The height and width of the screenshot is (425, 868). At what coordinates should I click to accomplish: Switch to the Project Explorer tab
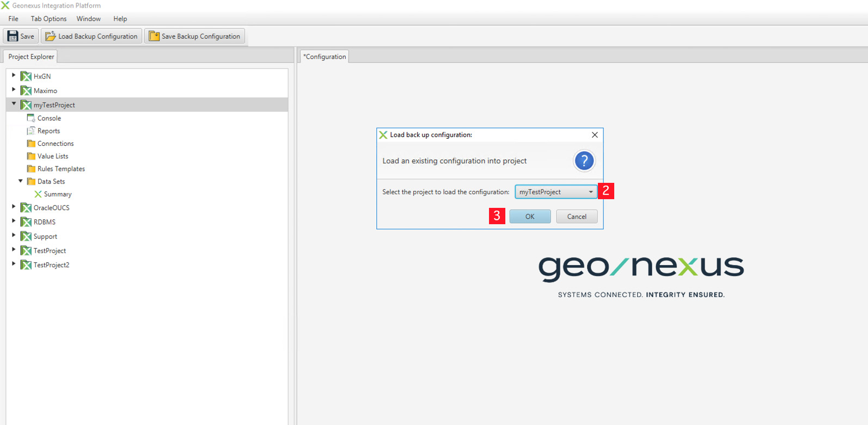31,57
